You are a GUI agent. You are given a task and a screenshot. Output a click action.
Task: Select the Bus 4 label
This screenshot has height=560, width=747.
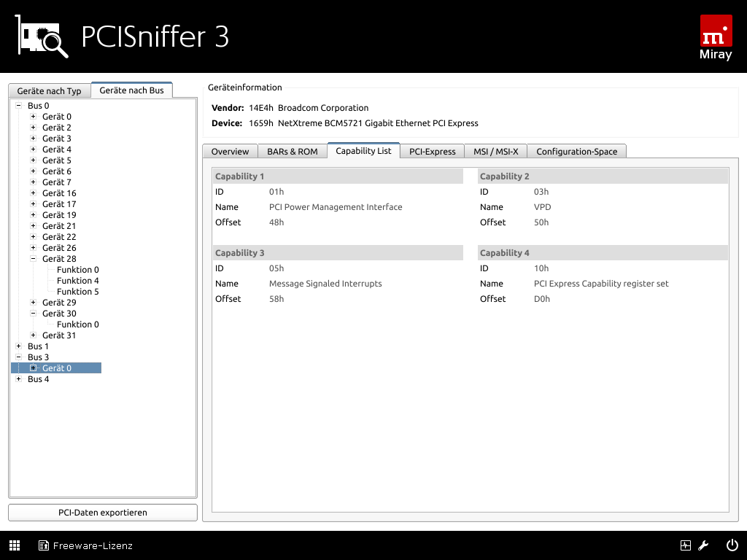38,379
